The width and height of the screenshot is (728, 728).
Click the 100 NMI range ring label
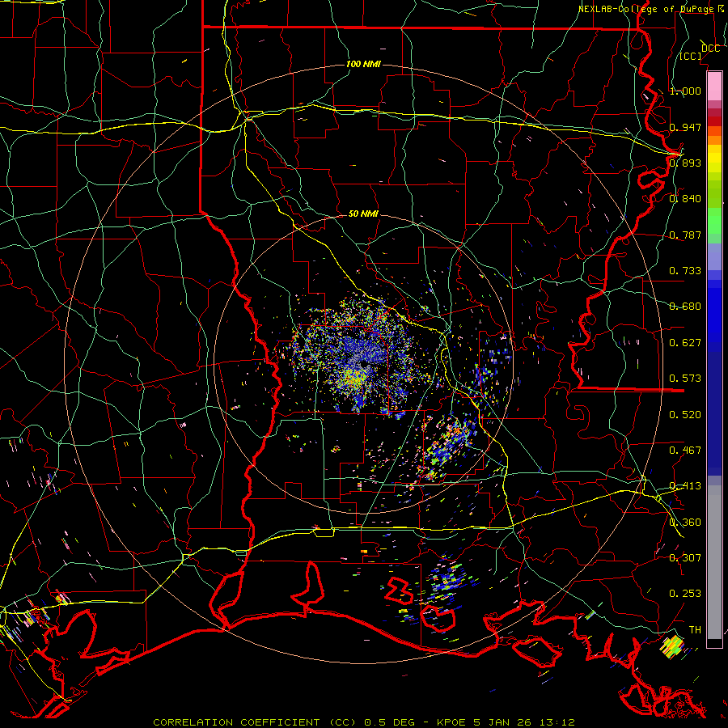[x=363, y=64]
